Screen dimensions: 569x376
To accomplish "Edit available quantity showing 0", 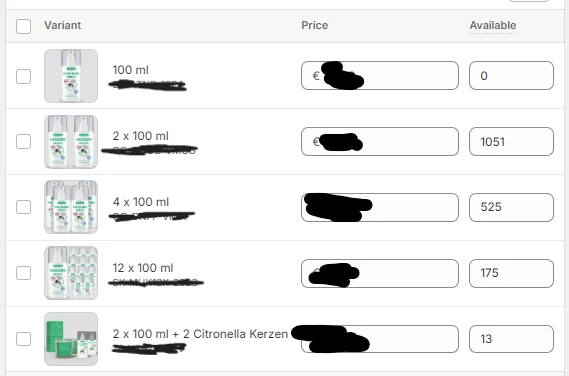I will [x=511, y=75].
